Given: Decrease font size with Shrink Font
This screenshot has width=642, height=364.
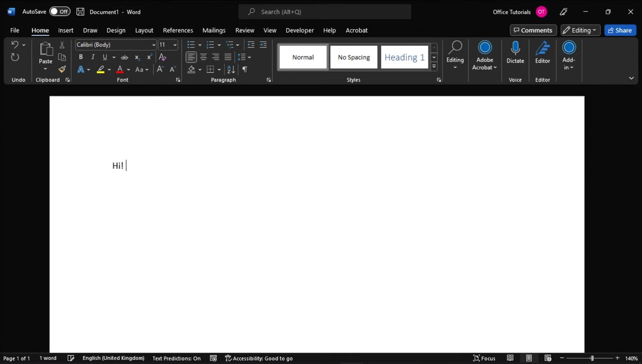Looking at the screenshot, I should point(173,69).
